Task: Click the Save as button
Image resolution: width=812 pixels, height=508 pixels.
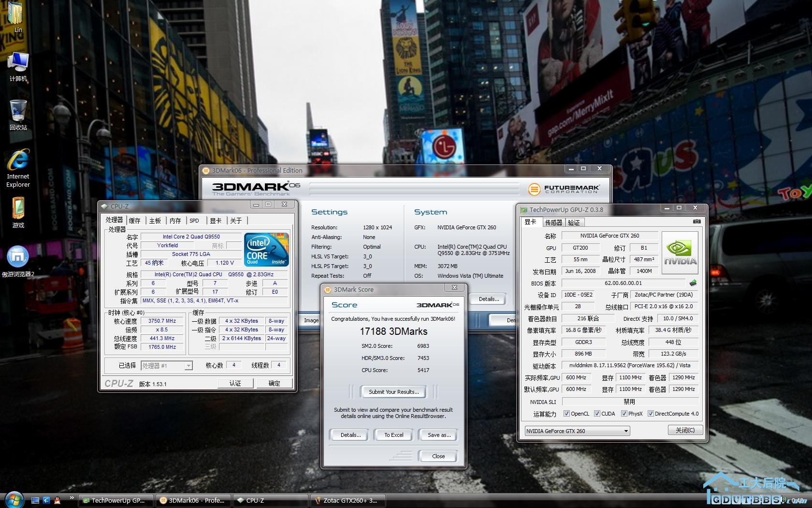Action: pos(439,435)
